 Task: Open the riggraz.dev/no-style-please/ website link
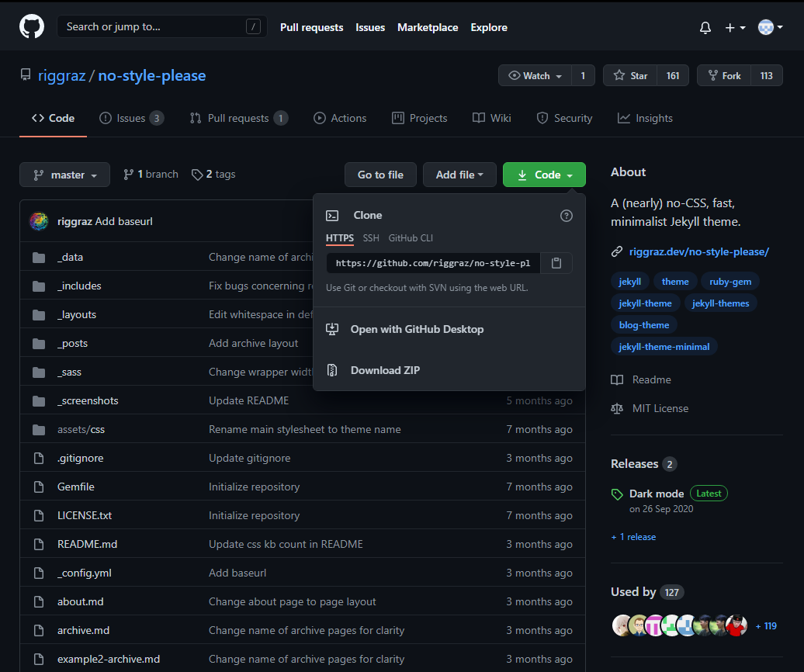click(699, 251)
